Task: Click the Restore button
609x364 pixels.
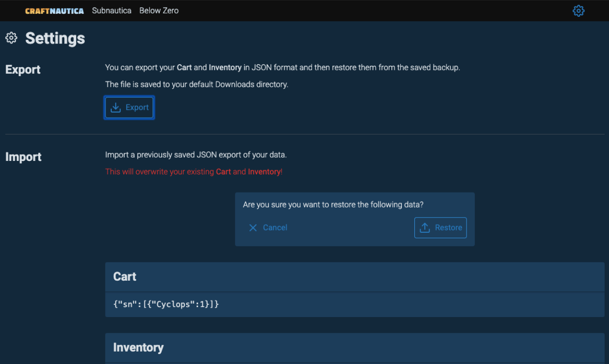Action: click(x=440, y=227)
